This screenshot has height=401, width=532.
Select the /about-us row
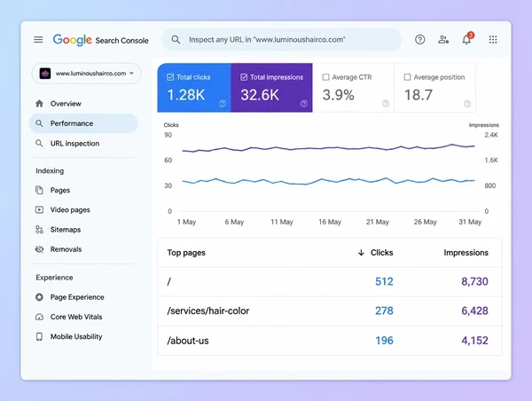tap(330, 341)
